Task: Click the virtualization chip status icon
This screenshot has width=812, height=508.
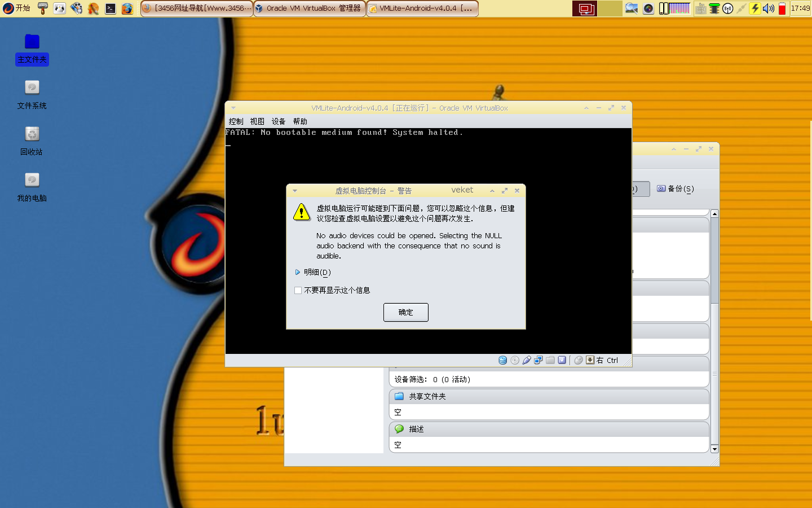Action: [562, 360]
